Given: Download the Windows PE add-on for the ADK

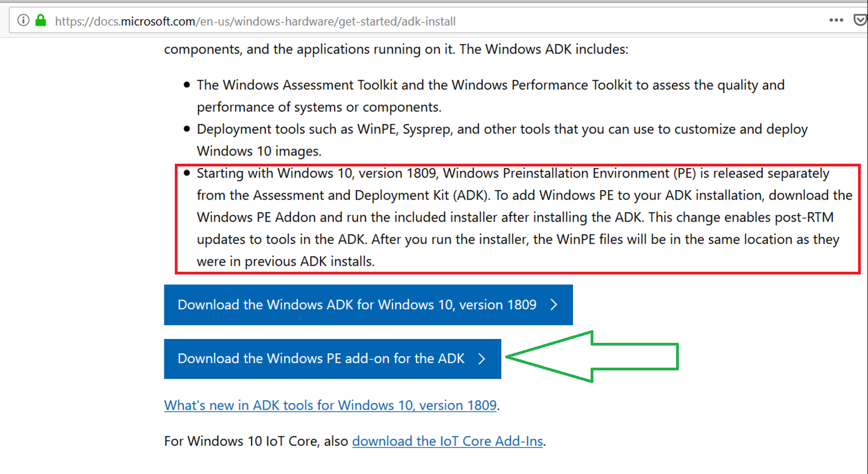Looking at the screenshot, I should pyautogui.click(x=333, y=359).
